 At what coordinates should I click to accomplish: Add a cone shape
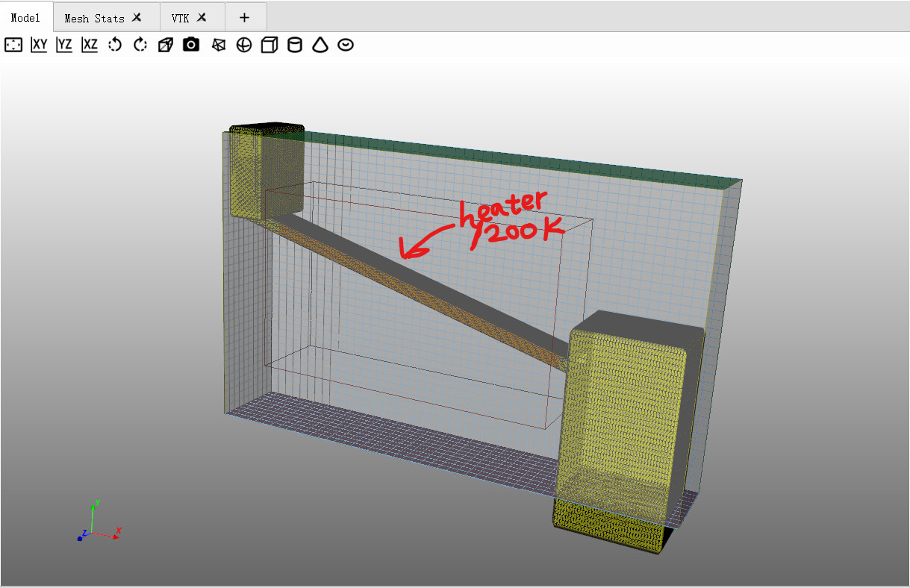pos(320,46)
